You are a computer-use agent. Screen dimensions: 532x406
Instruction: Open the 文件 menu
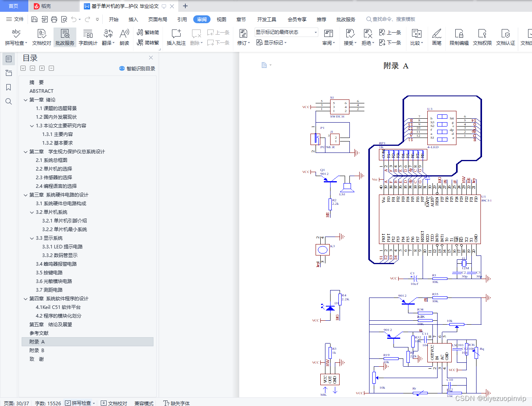(15, 19)
